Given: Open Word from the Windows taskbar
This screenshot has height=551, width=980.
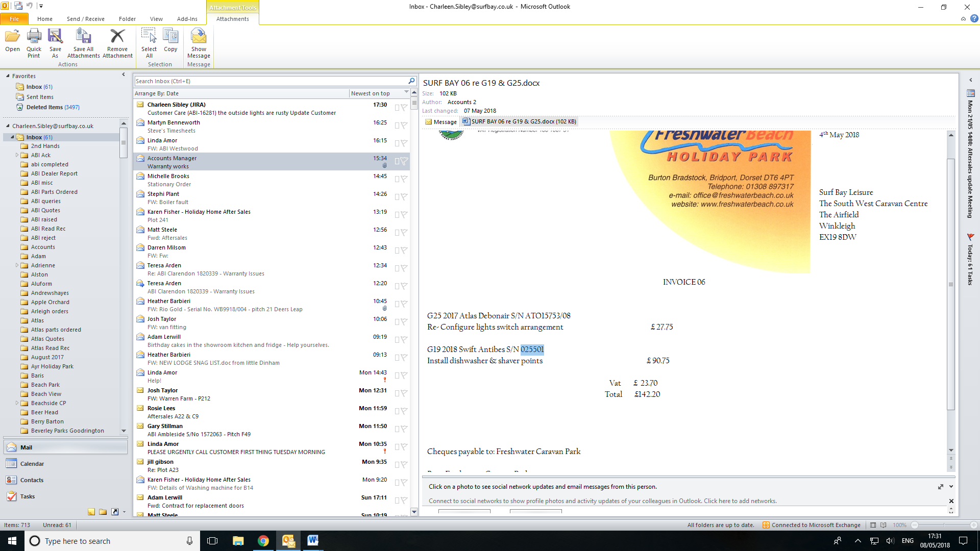Looking at the screenshot, I should (x=312, y=541).
